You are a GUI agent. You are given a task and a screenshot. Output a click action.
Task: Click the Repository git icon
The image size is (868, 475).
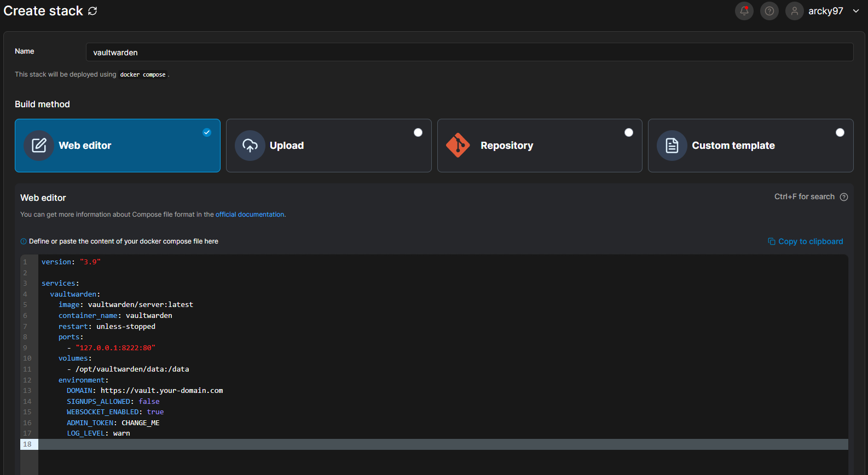tap(458, 146)
